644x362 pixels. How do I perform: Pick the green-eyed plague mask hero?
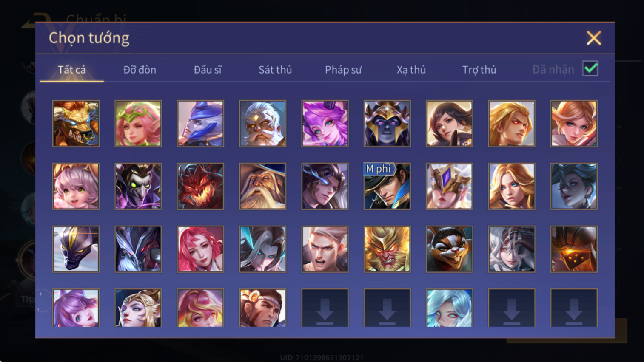pos(138,186)
